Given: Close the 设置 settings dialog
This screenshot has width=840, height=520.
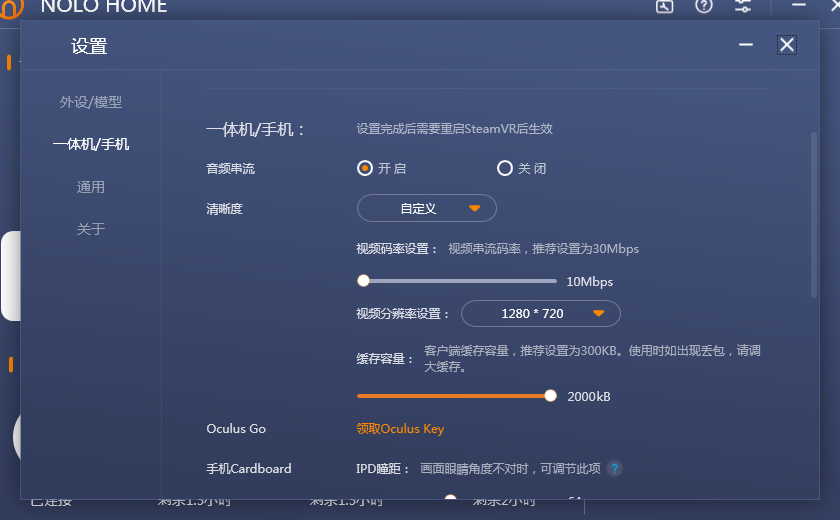Looking at the screenshot, I should [787, 45].
